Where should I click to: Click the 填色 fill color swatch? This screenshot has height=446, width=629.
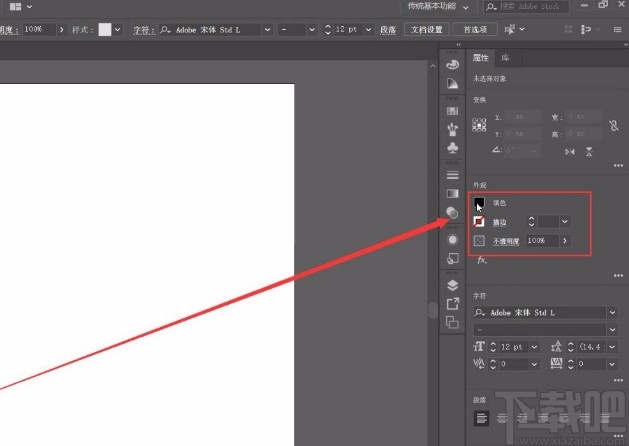(x=479, y=203)
